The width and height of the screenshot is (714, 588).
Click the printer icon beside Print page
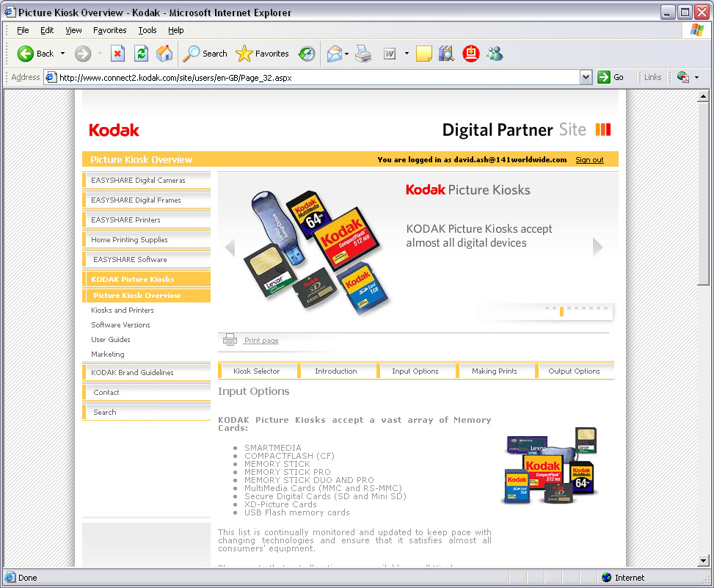click(230, 339)
